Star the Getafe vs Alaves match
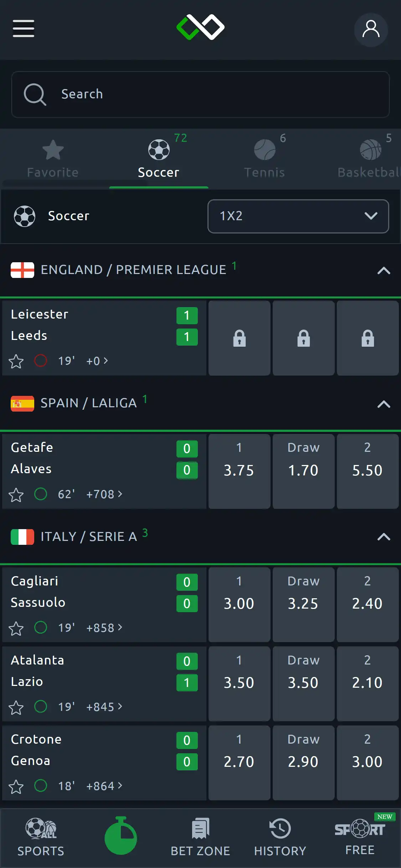The height and width of the screenshot is (868, 401). [x=16, y=495]
